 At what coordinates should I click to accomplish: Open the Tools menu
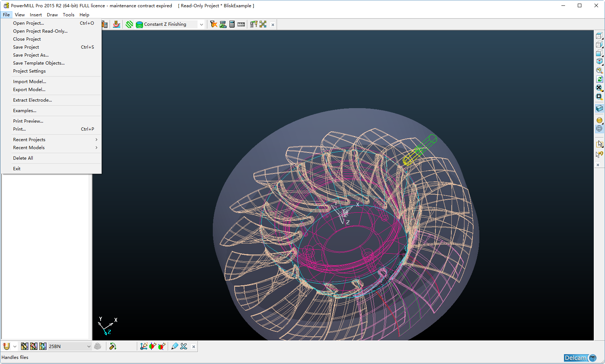68,15
